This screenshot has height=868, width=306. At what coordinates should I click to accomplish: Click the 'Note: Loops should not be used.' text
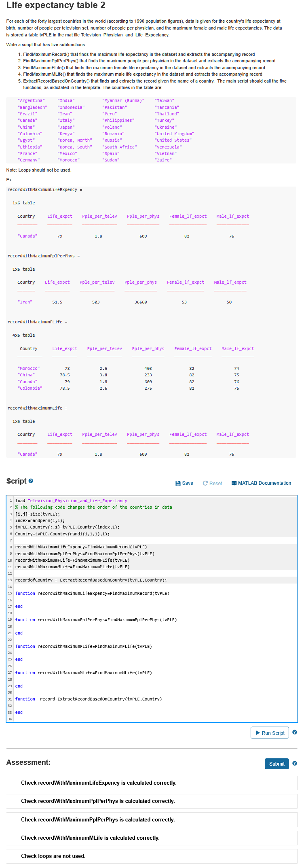click(x=39, y=170)
